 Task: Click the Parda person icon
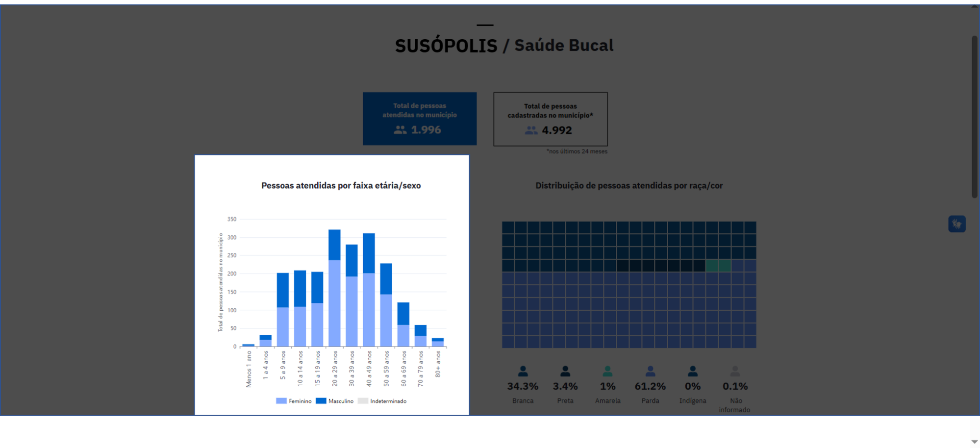(650, 371)
